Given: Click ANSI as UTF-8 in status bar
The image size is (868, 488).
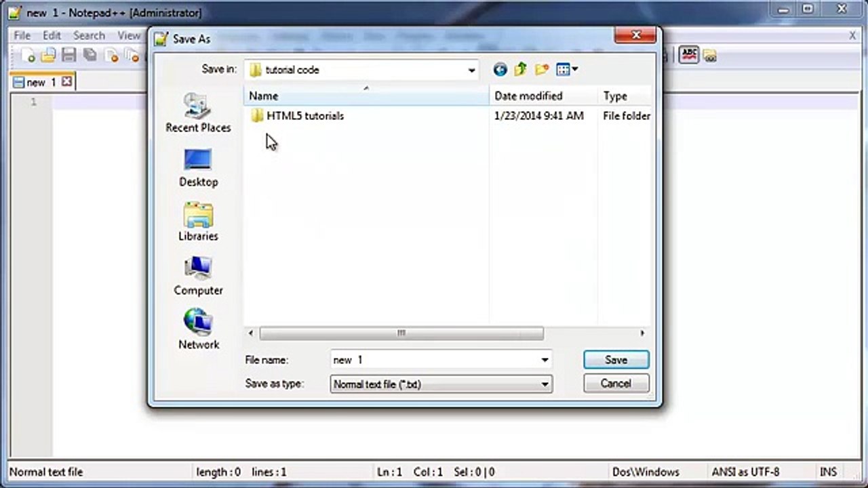Looking at the screenshot, I should coord(745,472).
